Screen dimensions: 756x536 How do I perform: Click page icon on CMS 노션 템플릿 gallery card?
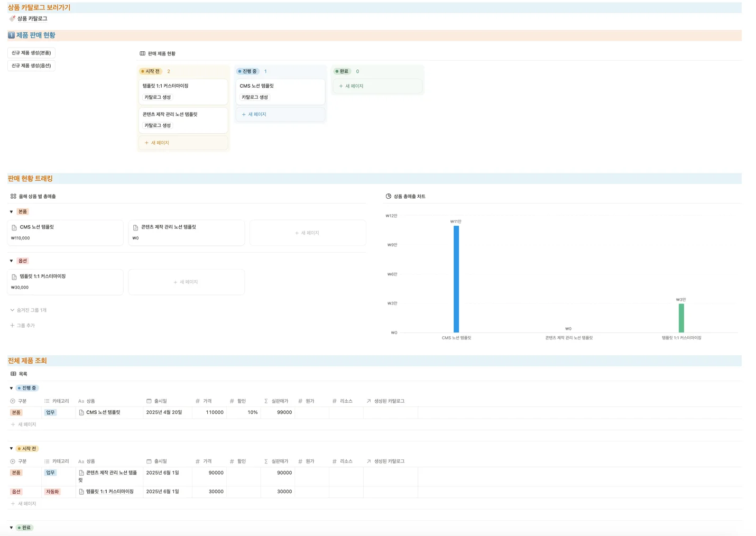pyautogui.click(x=14, y=227)
